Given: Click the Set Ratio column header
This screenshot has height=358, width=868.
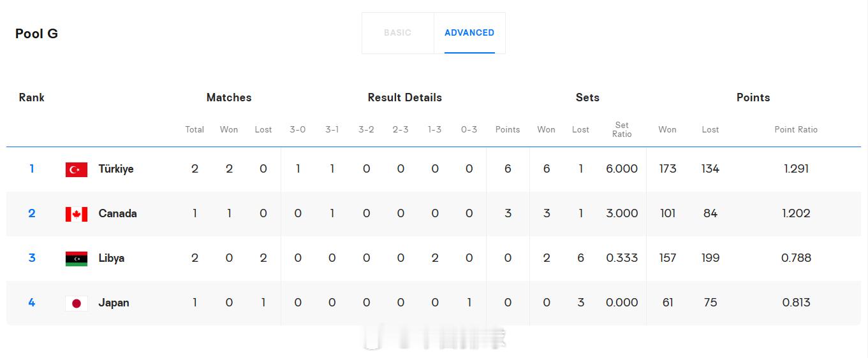Looking at the screenshot, I should click(622, 129).
